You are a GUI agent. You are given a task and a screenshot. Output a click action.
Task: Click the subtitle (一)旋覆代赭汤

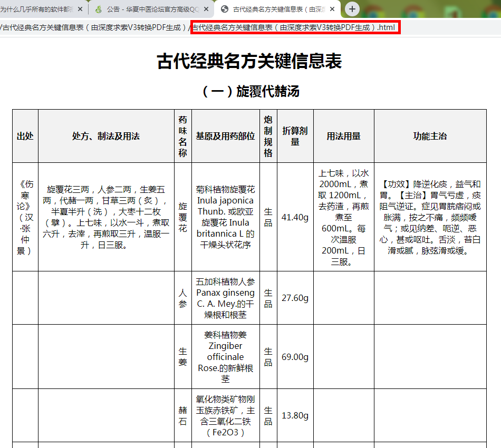tap(249, 91)
